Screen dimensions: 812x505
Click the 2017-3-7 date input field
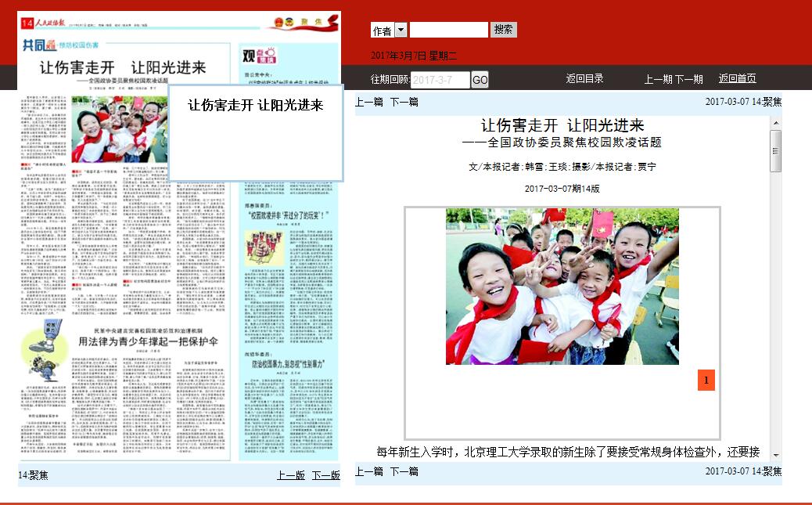point(440,80)
